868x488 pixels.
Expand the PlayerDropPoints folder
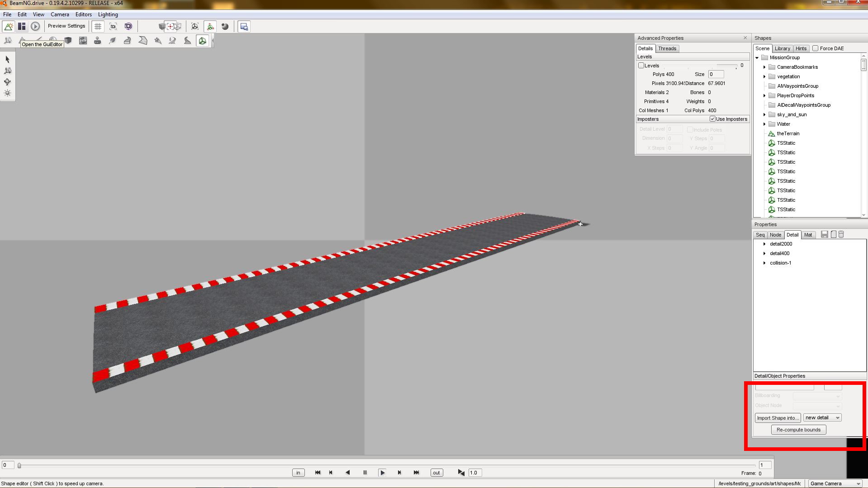(764, 96)
